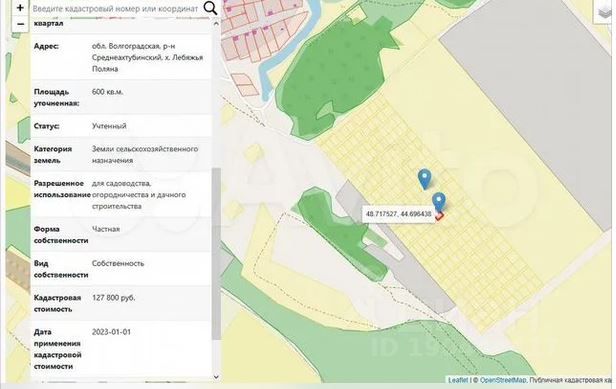
Task: Open the OpenStreetMap attribution link
Action: pos(502,380)
